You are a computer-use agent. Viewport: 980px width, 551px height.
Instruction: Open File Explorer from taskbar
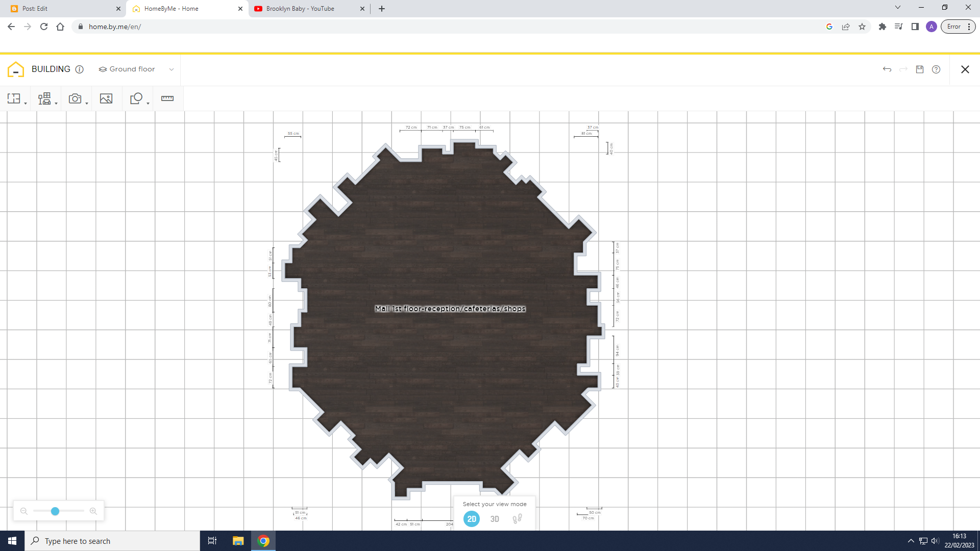[238, 541]
